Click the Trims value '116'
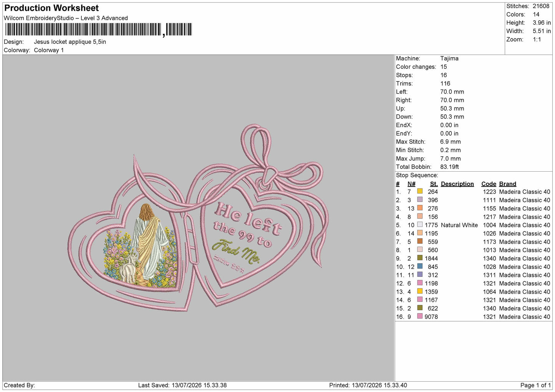Viewport: 555px width, 392px height. click(x=445, y=83)
